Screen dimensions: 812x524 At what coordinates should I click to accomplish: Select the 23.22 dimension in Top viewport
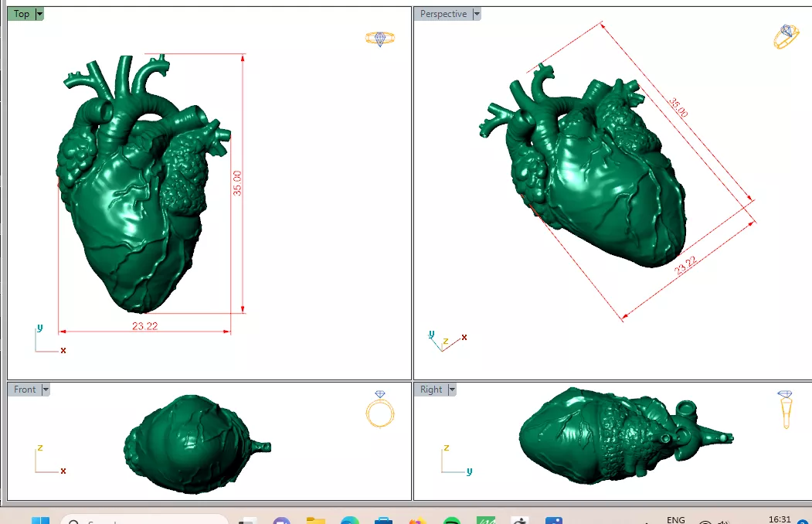click(144, 325)
